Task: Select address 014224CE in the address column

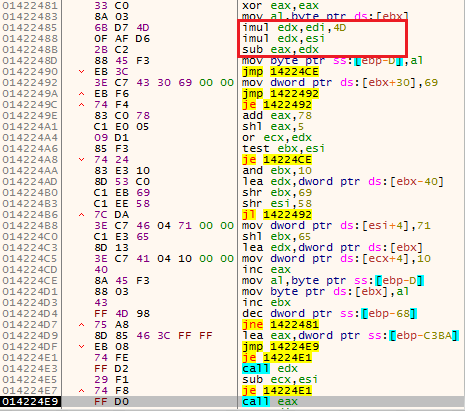Action: (30, 281)
